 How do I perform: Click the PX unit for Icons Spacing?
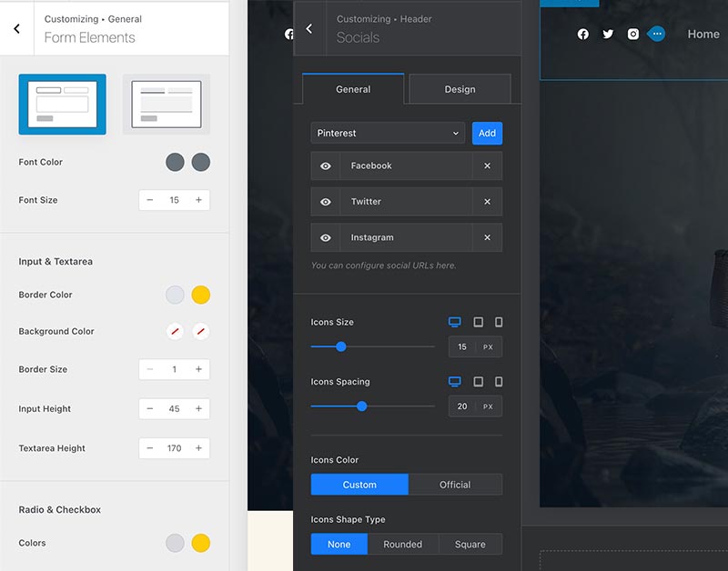(488, 406)
